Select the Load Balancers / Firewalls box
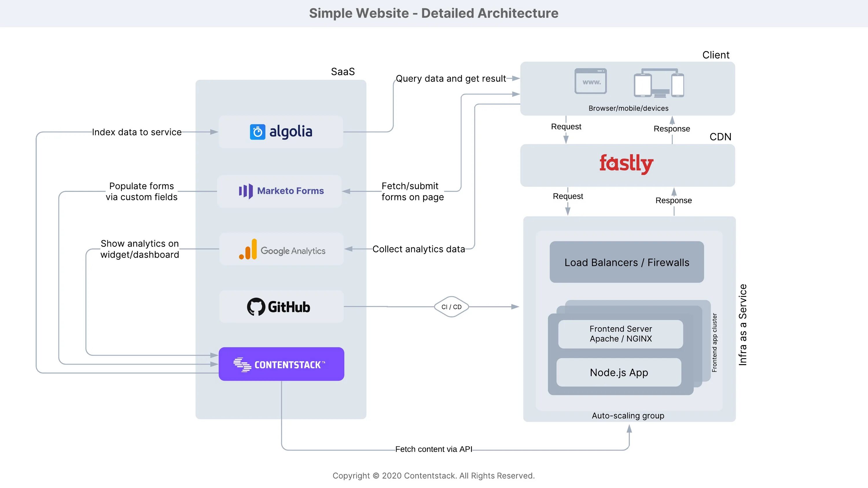 [627, 262]
